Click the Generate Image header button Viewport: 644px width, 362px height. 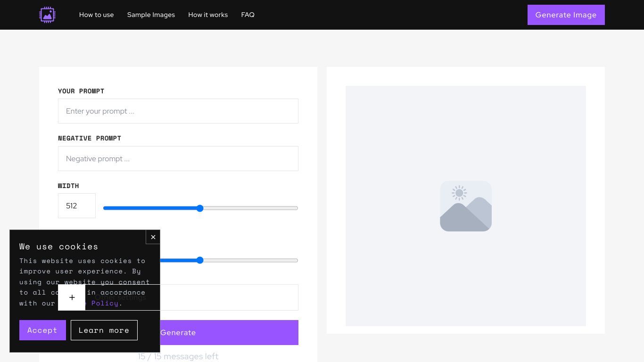(x=566, y=15)
